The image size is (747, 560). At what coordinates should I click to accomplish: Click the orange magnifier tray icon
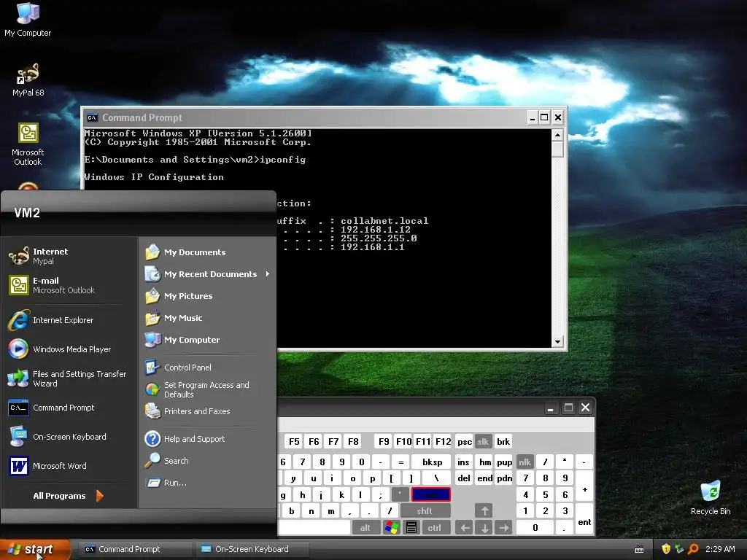coord(693,549)
